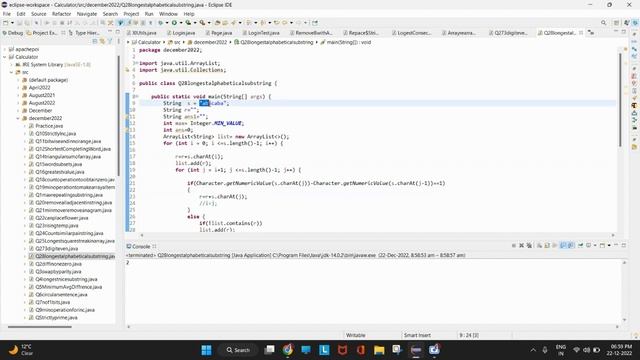Open the Windows Start menu

click(x=207, y=350)
